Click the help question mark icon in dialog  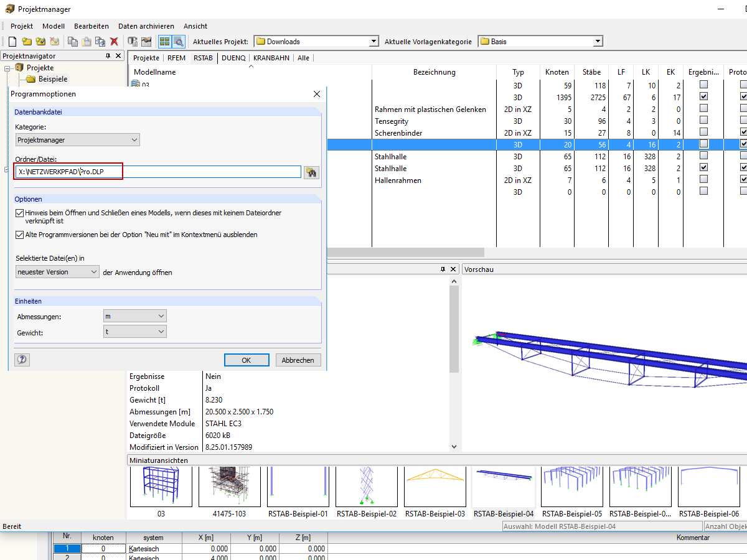click(22, 360)
